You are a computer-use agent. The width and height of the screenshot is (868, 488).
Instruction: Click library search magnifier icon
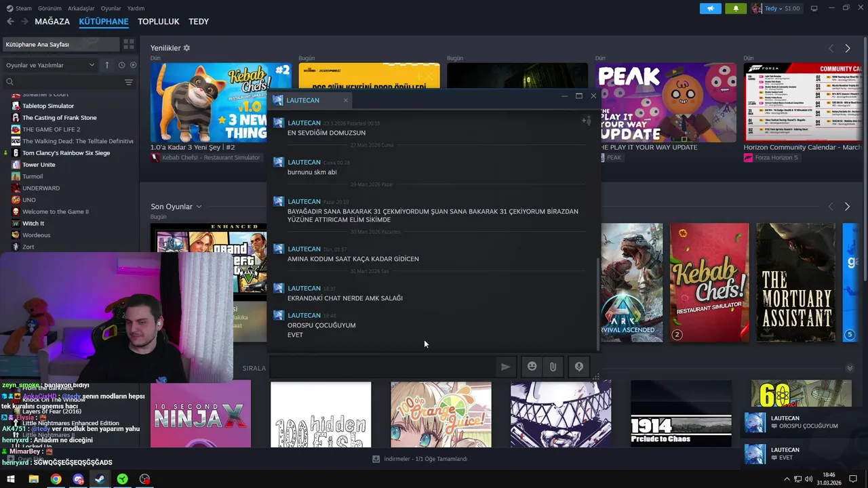9,82
